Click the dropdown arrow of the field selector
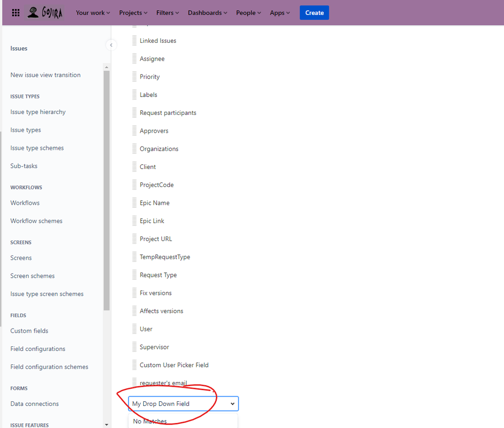The width and height of the screenshot is (504, 428). 233,404
